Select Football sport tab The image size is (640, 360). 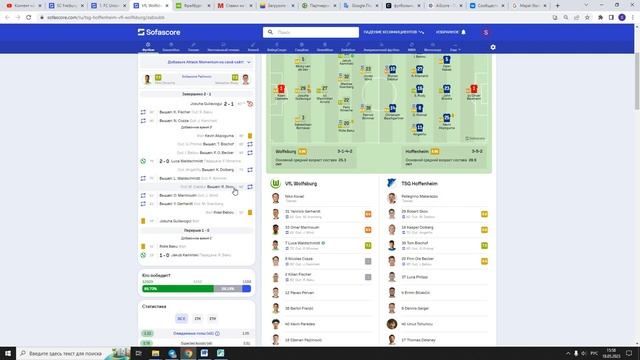click(148, 47)
